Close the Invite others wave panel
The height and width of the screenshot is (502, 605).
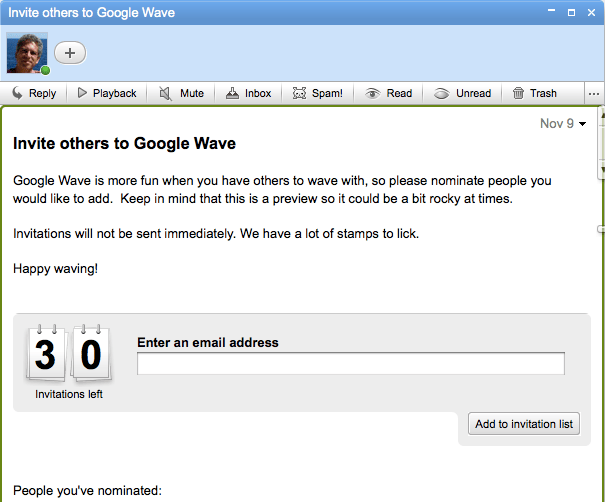591,12
